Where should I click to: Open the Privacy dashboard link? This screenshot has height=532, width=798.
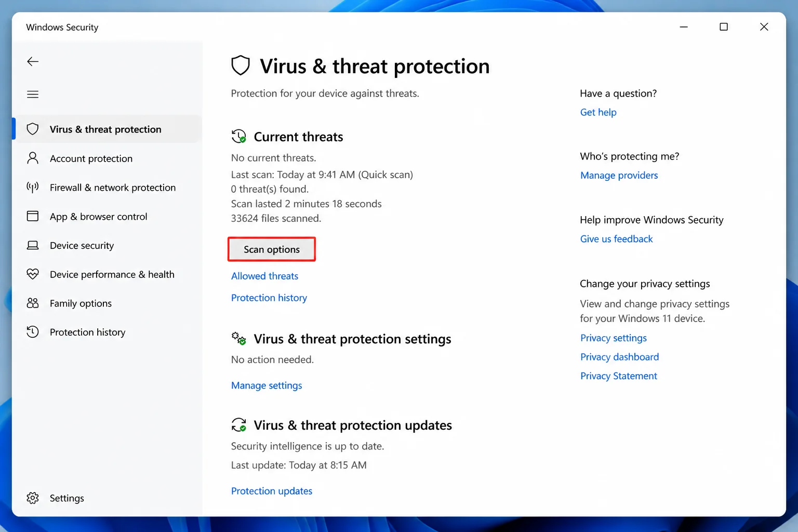point(619,357)
